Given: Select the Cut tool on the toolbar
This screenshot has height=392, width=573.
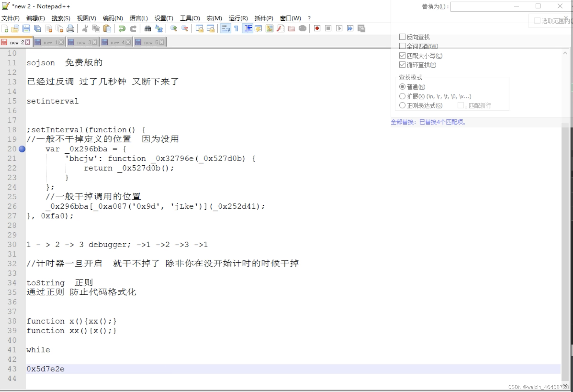Looking at the screenshot, I should tap(85, 29).
